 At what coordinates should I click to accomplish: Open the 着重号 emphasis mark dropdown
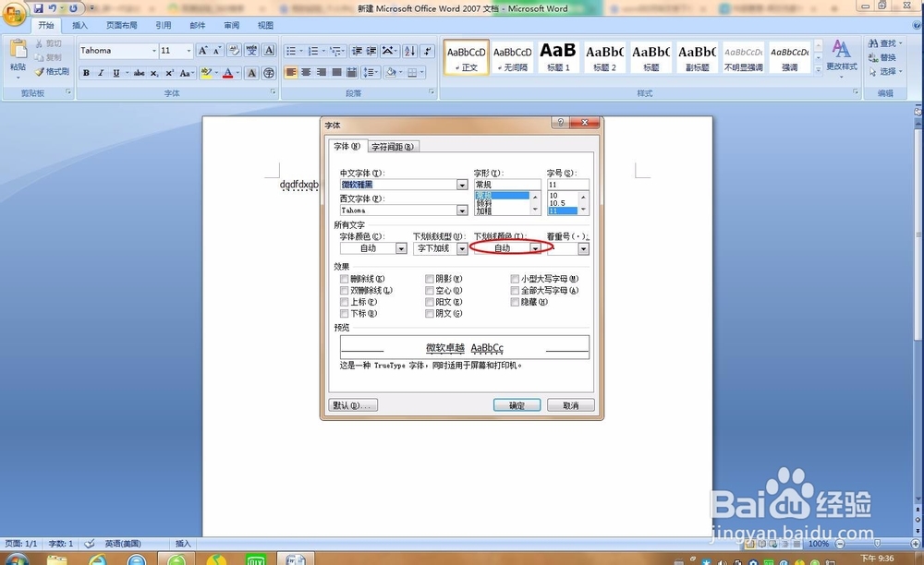point(583,248)
